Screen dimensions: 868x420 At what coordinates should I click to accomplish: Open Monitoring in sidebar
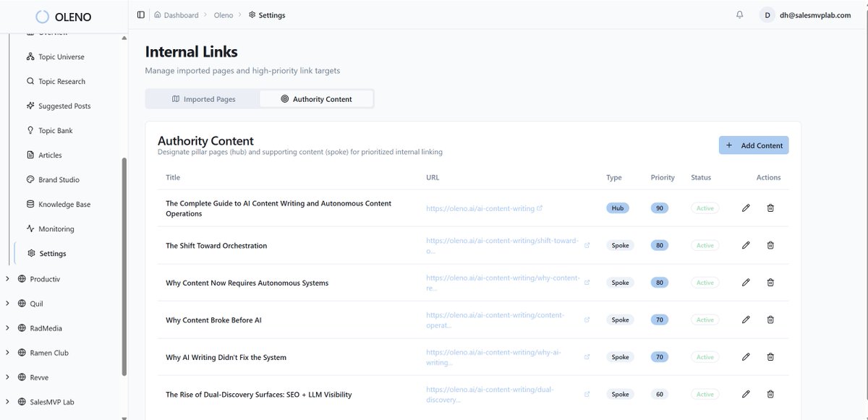coord(50,229)
